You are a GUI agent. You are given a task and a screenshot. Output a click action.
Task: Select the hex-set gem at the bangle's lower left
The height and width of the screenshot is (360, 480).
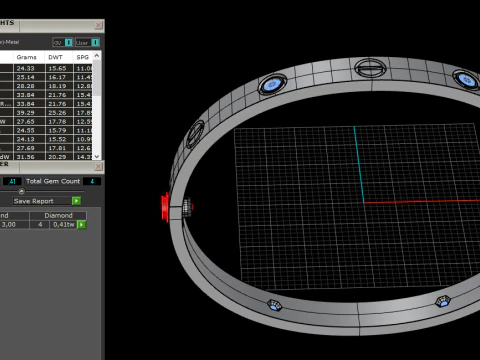[275, 305]
